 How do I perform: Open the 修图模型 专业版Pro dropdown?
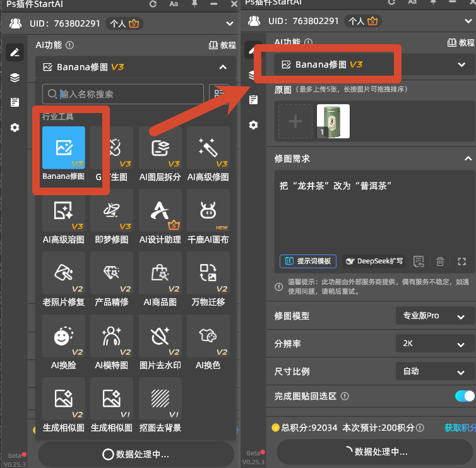[x=436, y=316]
